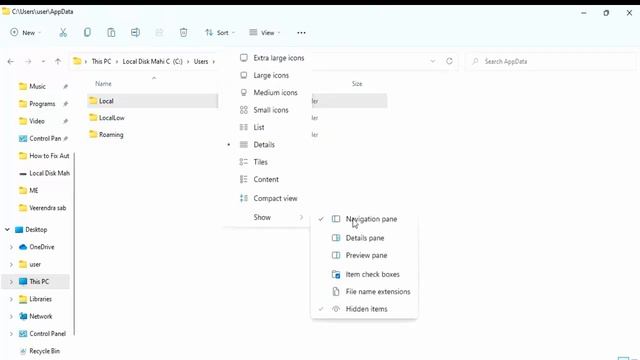Open the New item dropdown
Screen dimensions: 640x360
(x=25, y=33)
